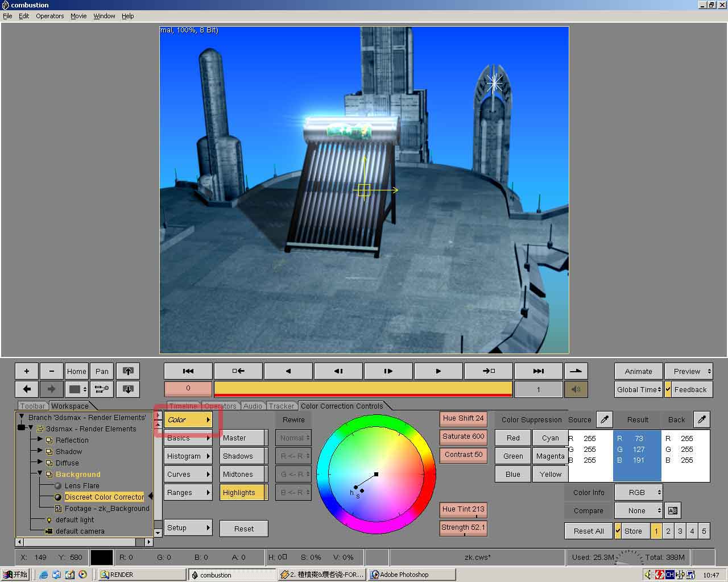This screenshot has height=582, width=728.
Task: Toggle the Store checkbox
Action: [x=618, y=531]
